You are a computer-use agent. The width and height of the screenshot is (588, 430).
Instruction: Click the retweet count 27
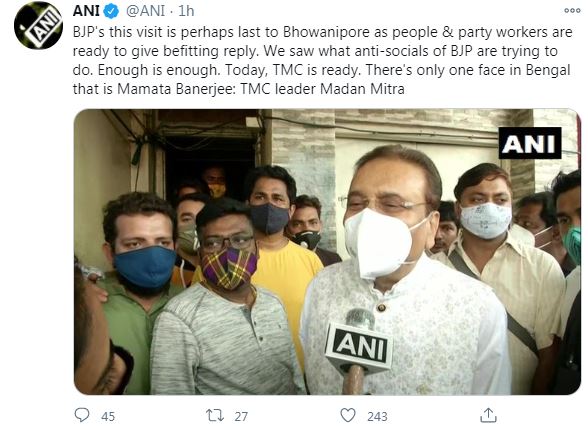pos(241,417)
